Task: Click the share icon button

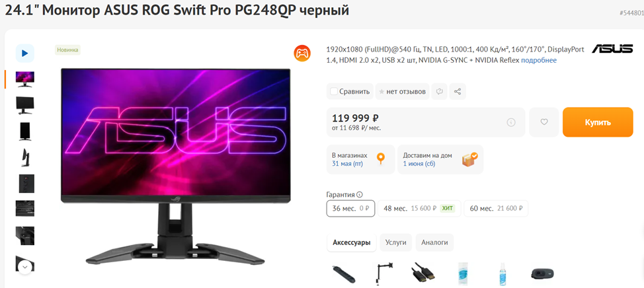Action: (458, 92)
